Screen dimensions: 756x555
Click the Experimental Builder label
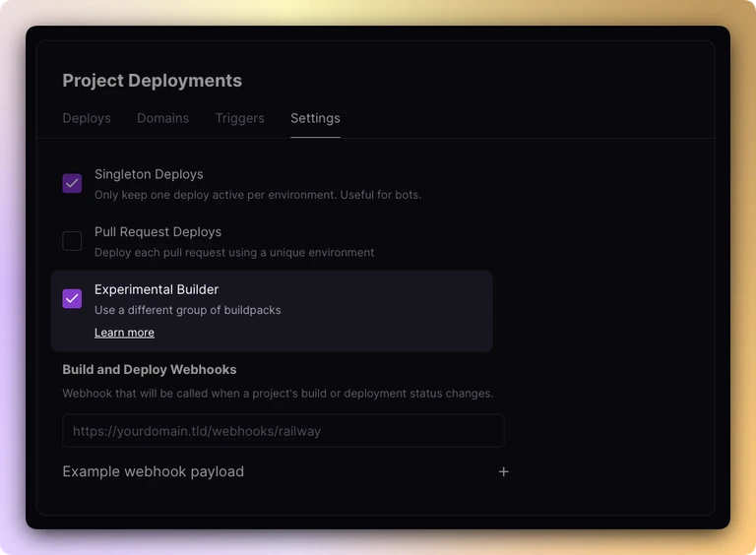coord(157,289)
